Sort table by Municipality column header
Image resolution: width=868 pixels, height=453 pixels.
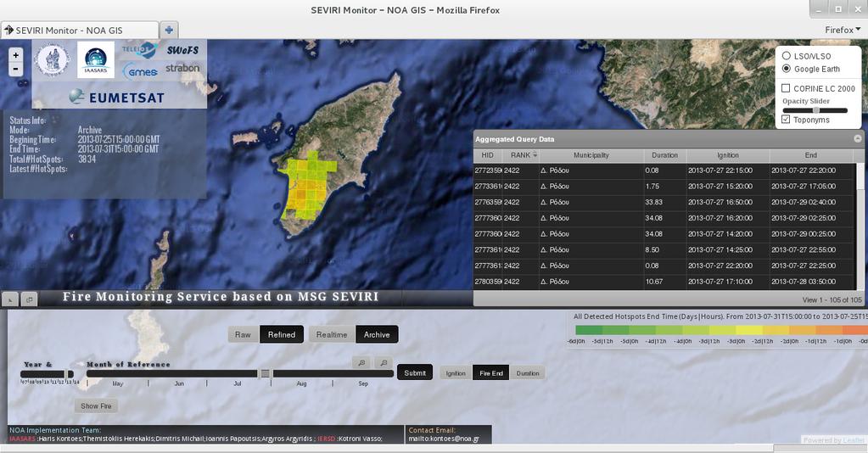pos(591,155)
